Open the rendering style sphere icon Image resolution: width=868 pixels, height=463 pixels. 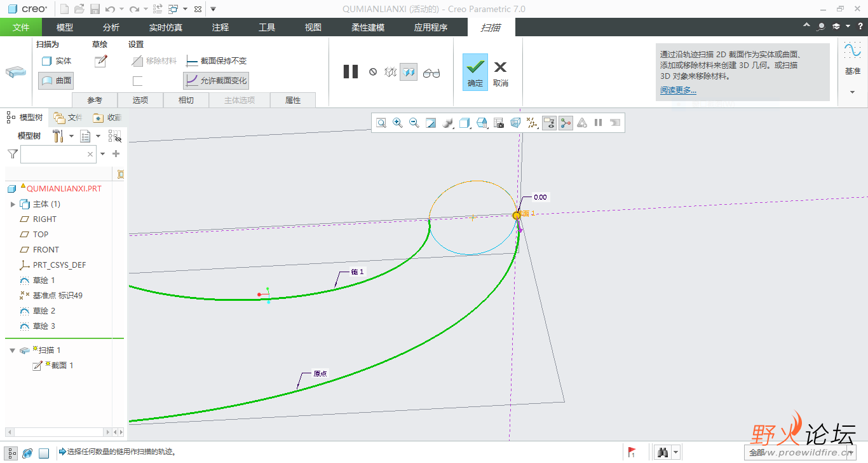coord(447,123)
